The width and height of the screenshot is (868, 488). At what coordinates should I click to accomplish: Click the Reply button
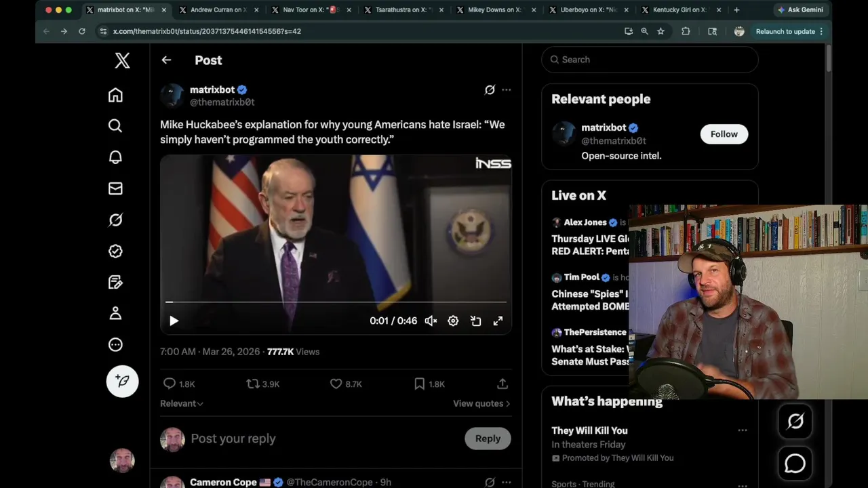[x=488, y=439]
